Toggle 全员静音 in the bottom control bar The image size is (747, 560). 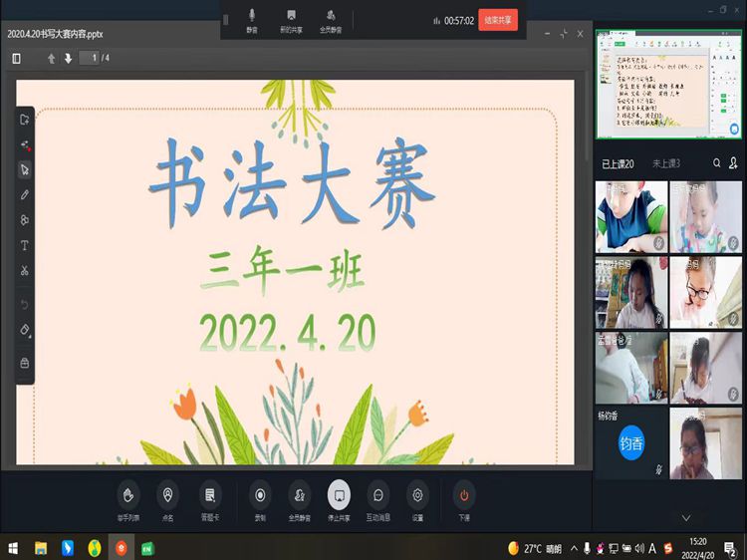[299, 499]
